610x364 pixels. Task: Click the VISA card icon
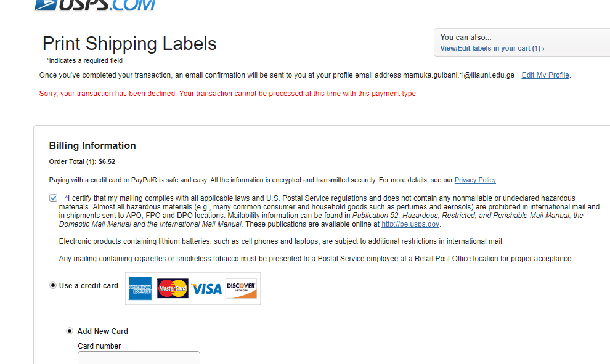point(206,288)
